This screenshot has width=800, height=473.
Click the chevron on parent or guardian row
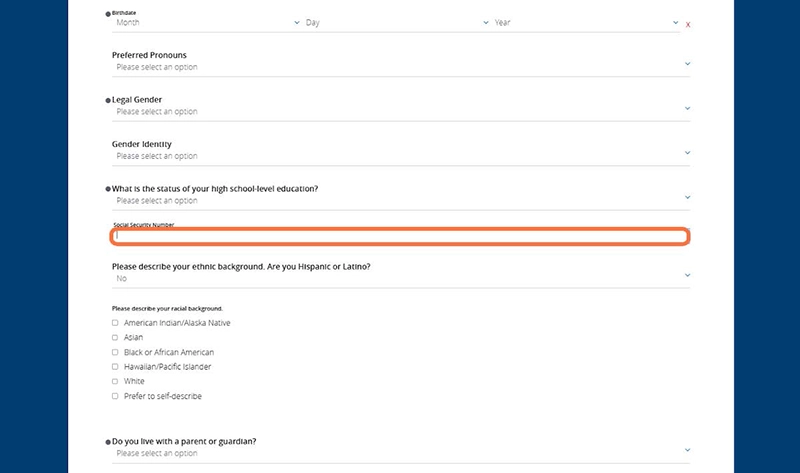pyautogui.click(x=687, y=450)
